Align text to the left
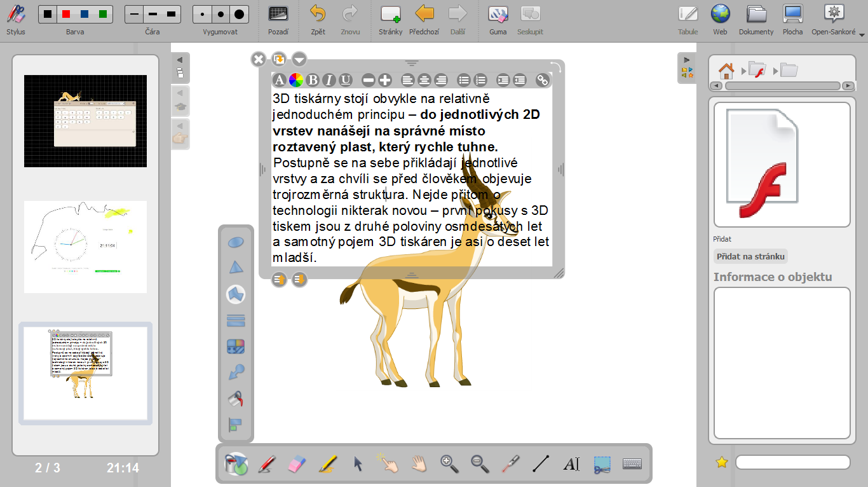The height and width of the screenshot is (487, 868). pyautogui.click(x=408, y=80)
